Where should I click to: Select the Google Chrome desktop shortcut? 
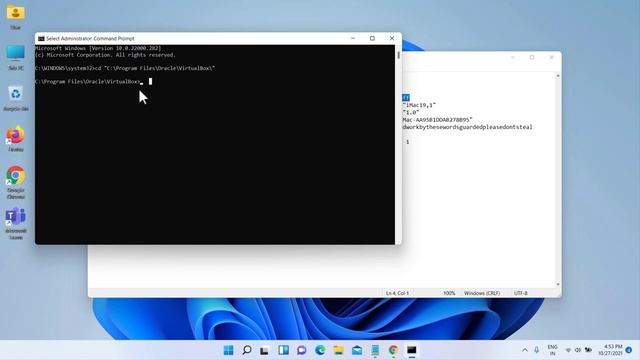[16, 182]
